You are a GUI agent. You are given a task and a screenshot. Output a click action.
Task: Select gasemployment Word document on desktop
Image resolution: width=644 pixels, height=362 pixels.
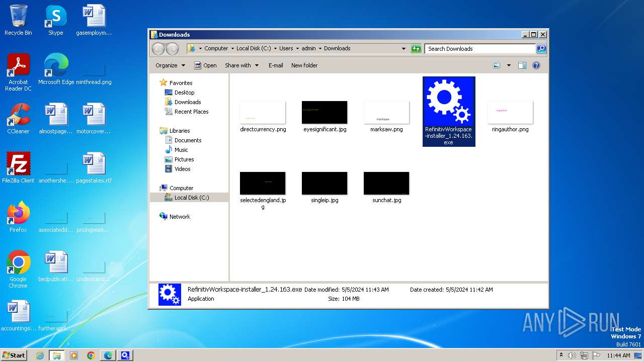[x=94, y=20]
